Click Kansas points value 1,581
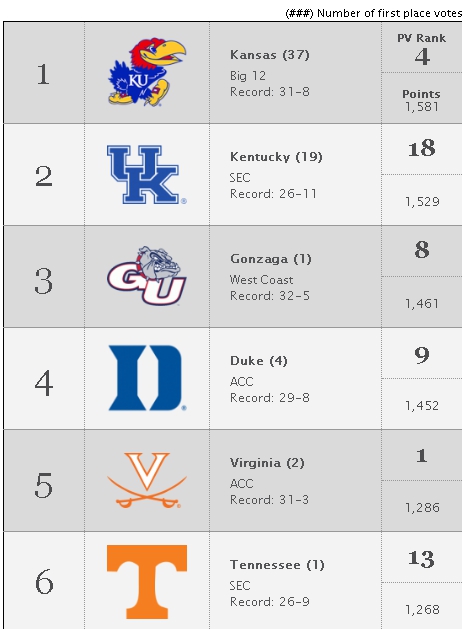Viewport: 462px width, 629px height. click(x=422, y=107)
